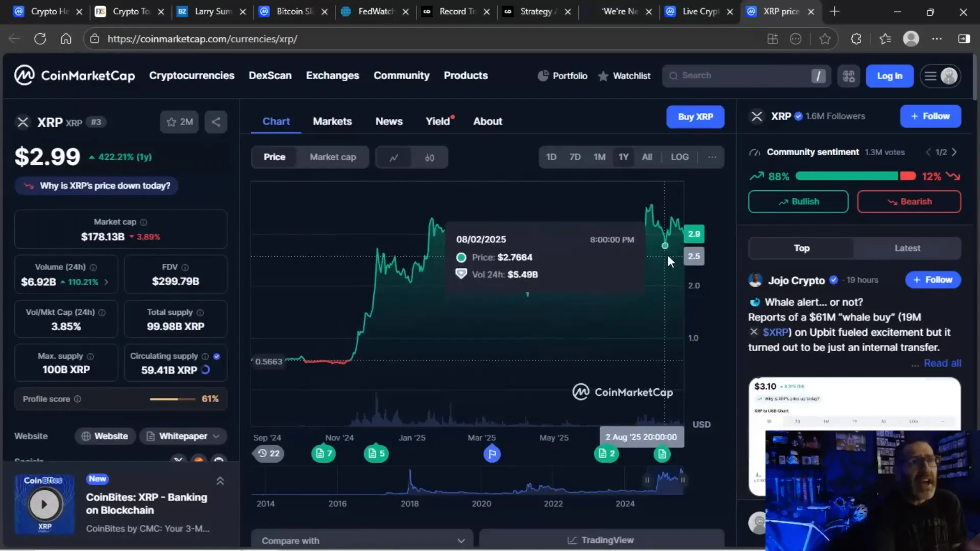Open the Compare with dropdown

click(362, 540)
